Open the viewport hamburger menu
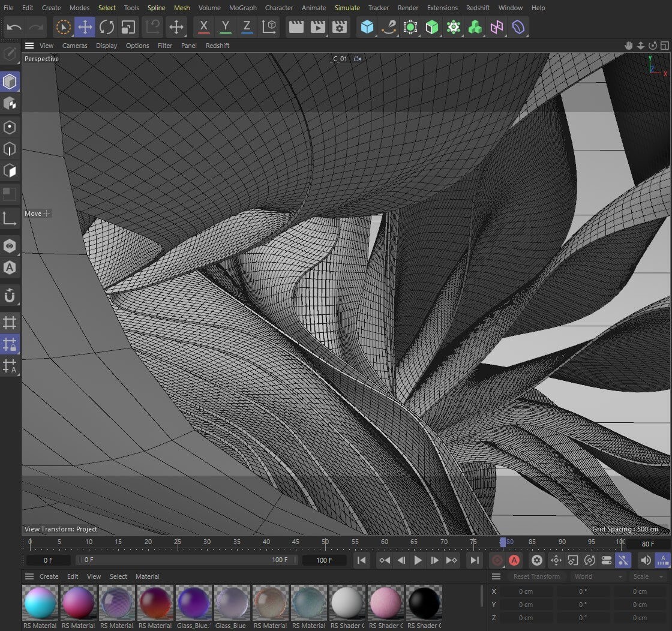 click(29, 46)
